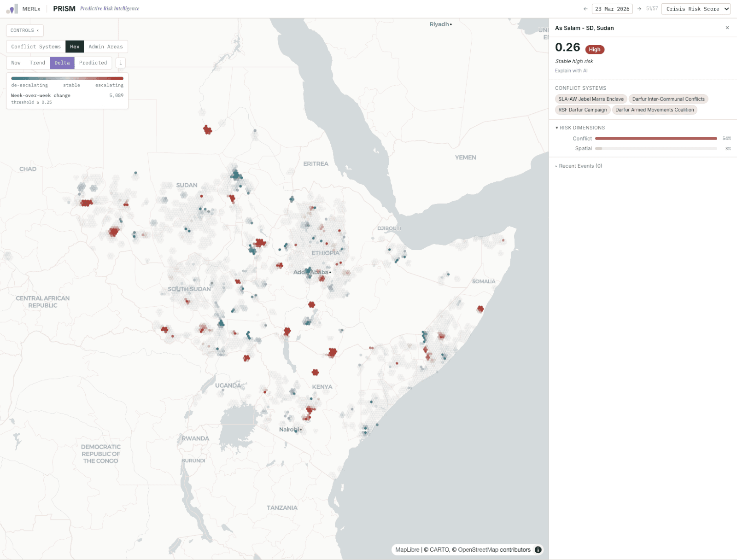Click the KENYA country label on map
737x560 pixels.
(x=322, y=387)
